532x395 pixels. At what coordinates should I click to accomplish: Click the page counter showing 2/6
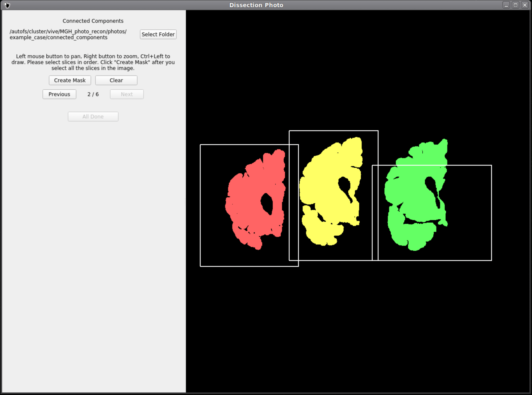point(93,94)
